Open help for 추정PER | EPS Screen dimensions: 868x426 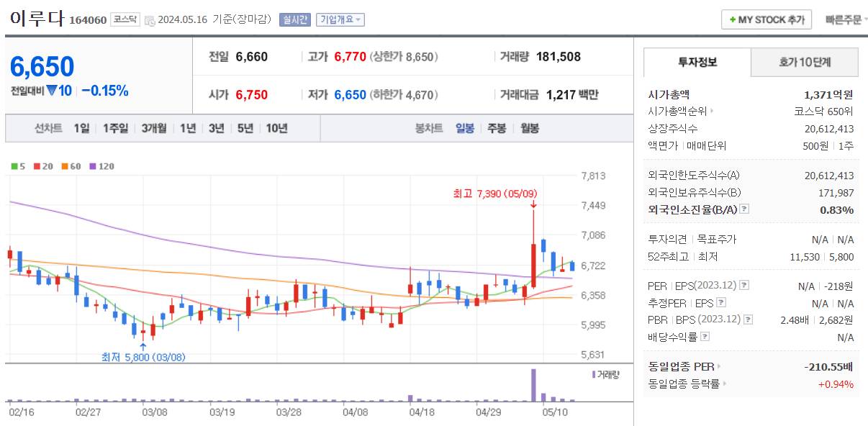(720, 302)
